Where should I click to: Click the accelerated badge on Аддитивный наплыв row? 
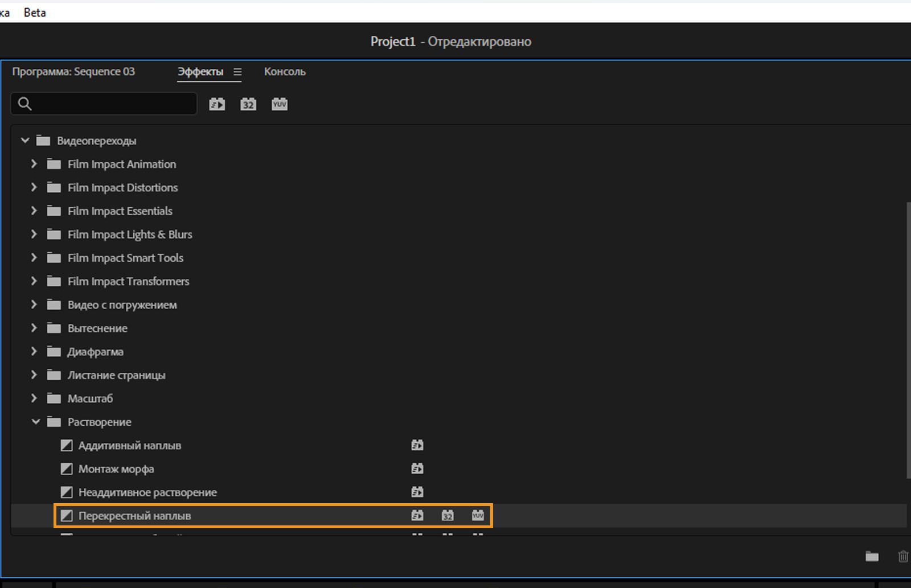tap(417, 445)
